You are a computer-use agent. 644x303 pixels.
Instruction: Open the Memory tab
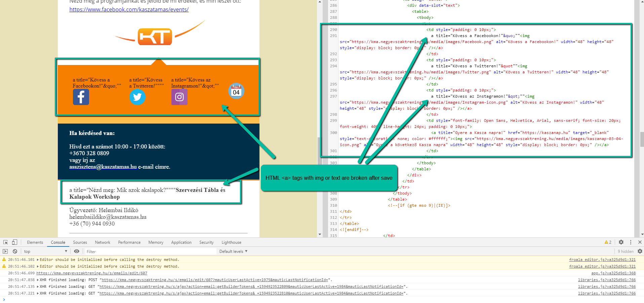156,242
